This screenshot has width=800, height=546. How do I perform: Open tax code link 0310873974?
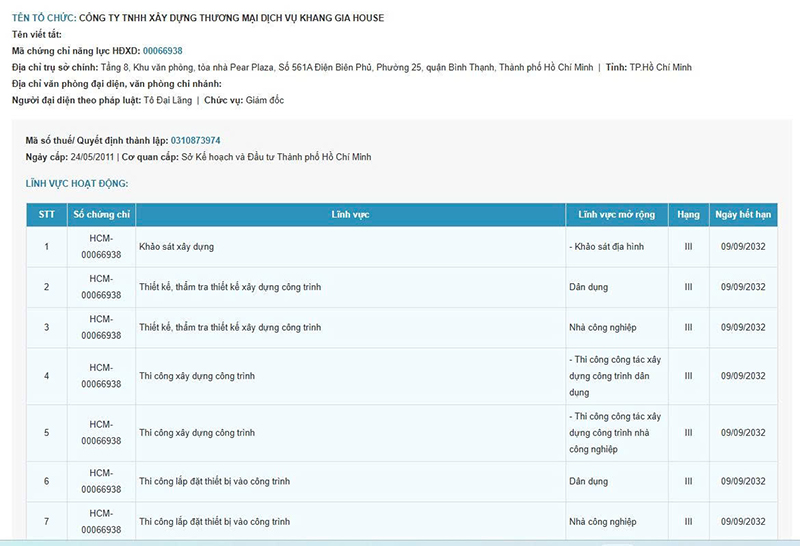click(x=195, y=140)
